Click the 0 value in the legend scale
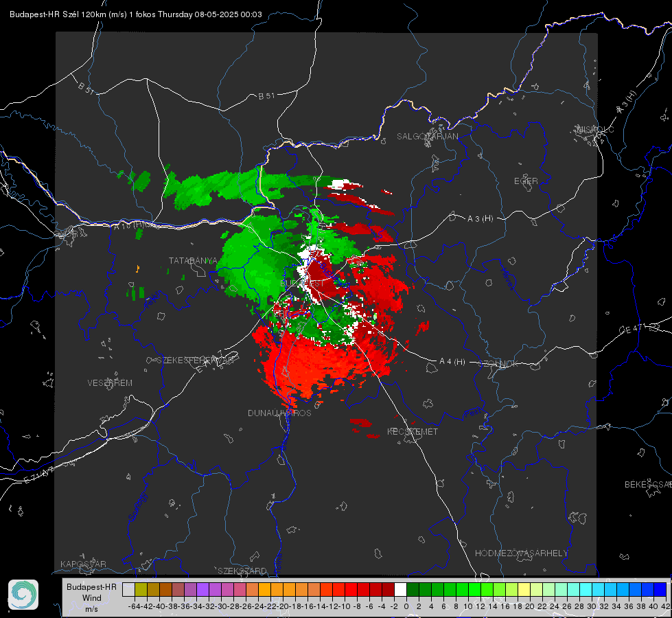 tap(406, 606)
